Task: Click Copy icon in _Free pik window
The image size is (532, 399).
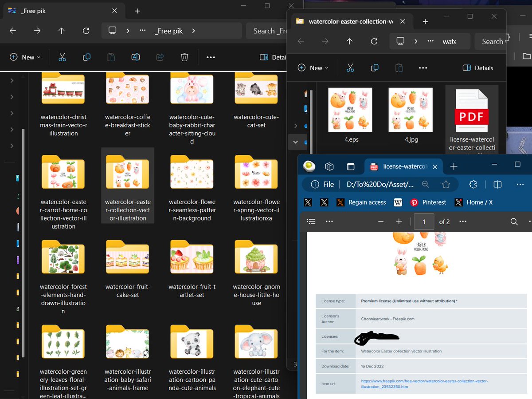Action: [x=87, y=57]
